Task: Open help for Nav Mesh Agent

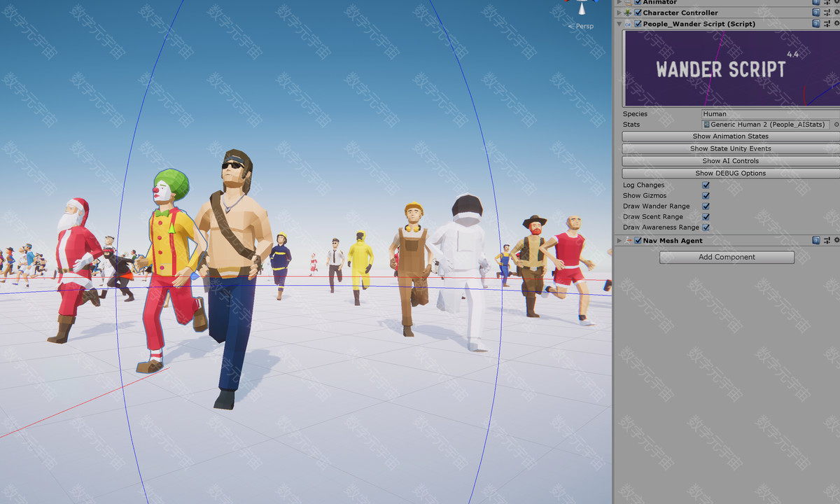Action: point(816,240)
